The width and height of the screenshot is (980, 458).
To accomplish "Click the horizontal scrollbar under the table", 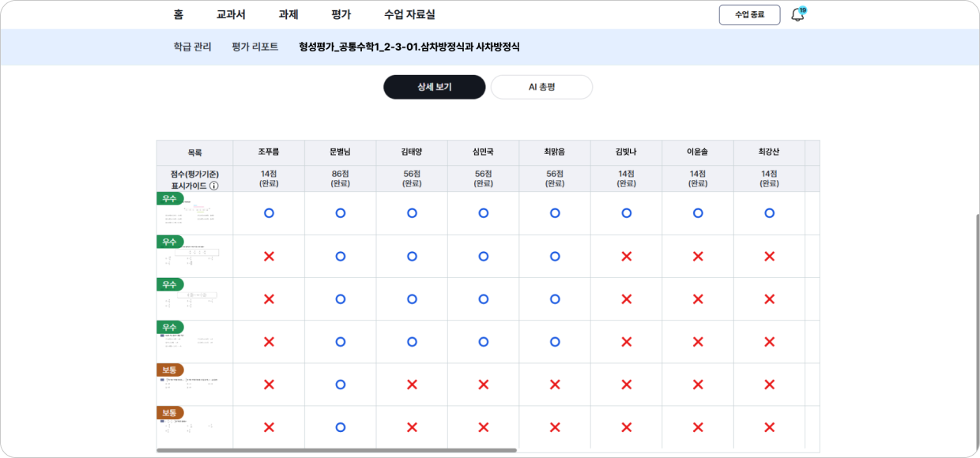I will (x=337, y=450).
